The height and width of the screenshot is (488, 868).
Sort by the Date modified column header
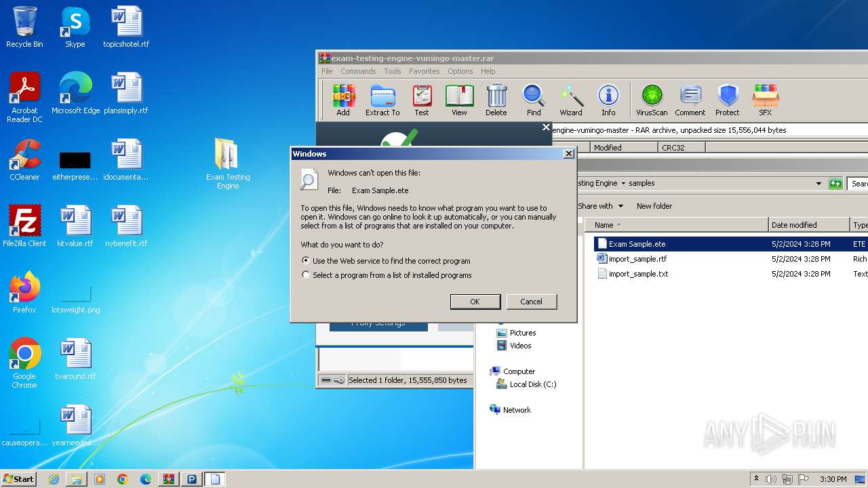coord(809,225)
